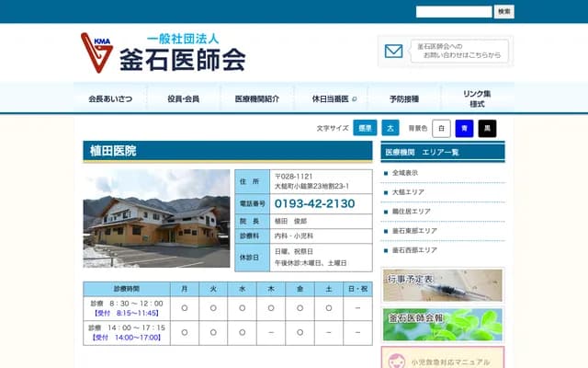Click the 受付 8:15〜11:45 text
588x368 pixels.
[127, 313]
